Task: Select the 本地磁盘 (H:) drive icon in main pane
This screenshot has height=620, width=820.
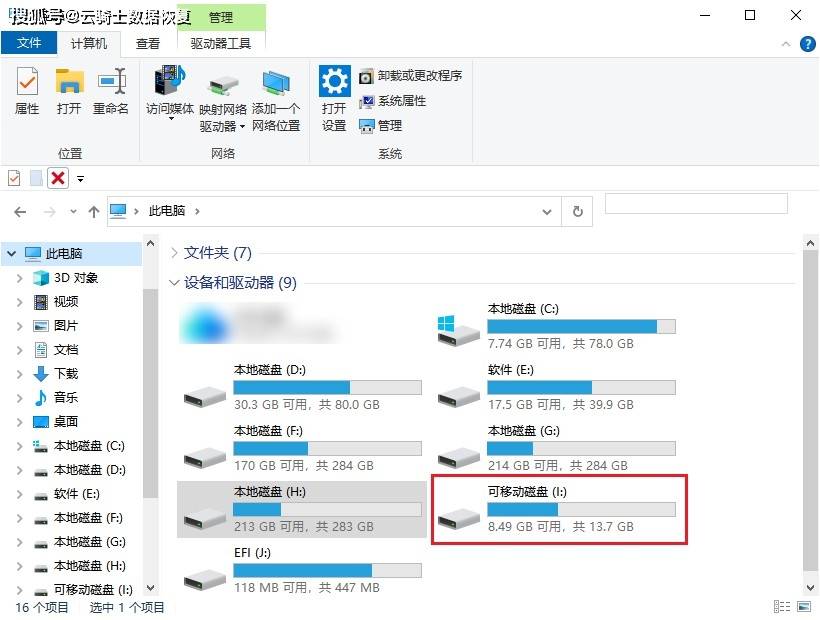Action: [205, 519]
